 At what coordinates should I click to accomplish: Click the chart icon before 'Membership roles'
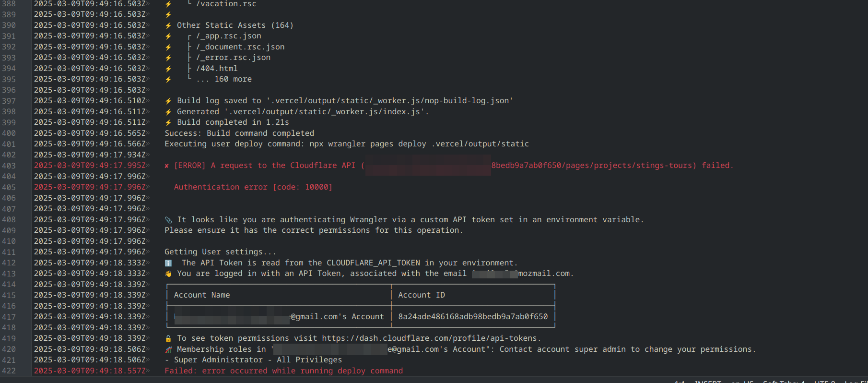(168, 349)
